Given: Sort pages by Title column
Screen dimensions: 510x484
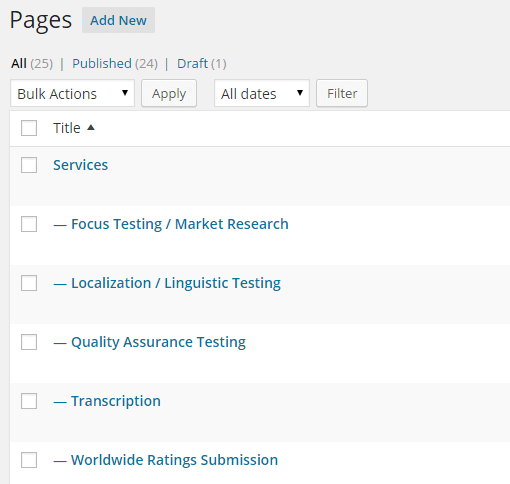Looking at the screenshot, I should (x=67, y=128).
